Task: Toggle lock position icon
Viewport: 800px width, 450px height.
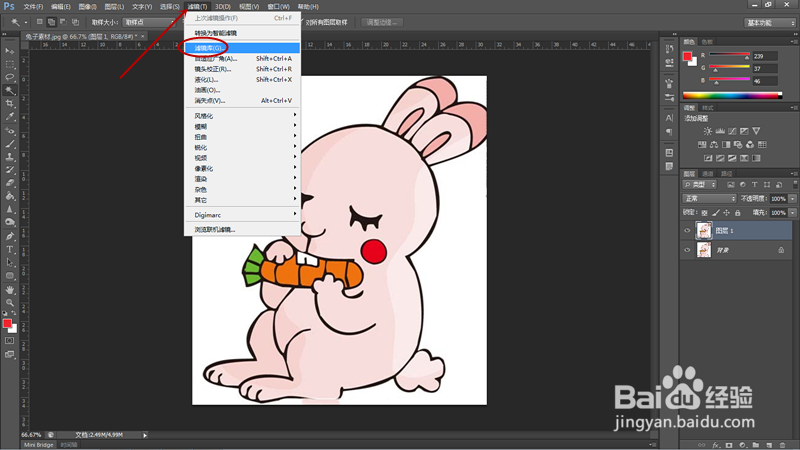Action: tap(727, 213)
